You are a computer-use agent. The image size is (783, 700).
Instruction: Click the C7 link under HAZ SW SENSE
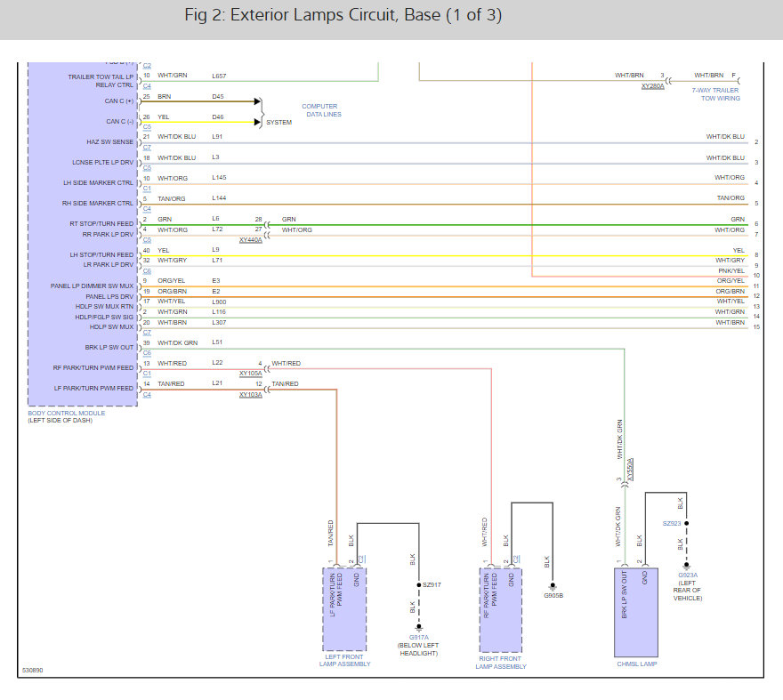tap(147, 148)
